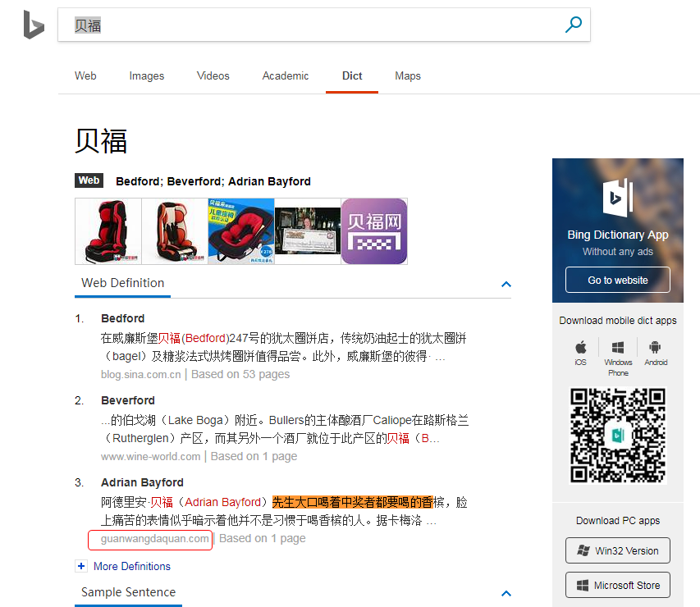Open the Bedford definition

(123, 318)
